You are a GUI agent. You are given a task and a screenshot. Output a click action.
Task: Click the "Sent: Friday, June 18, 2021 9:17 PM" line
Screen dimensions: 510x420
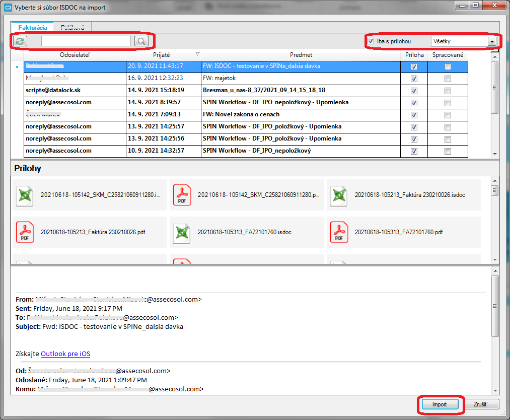click(69, 308)
